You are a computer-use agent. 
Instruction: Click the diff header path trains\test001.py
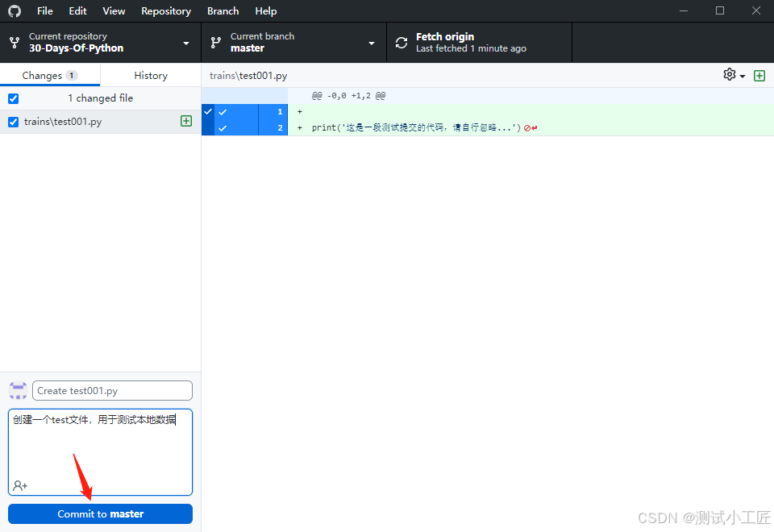[x=248, y=76]
